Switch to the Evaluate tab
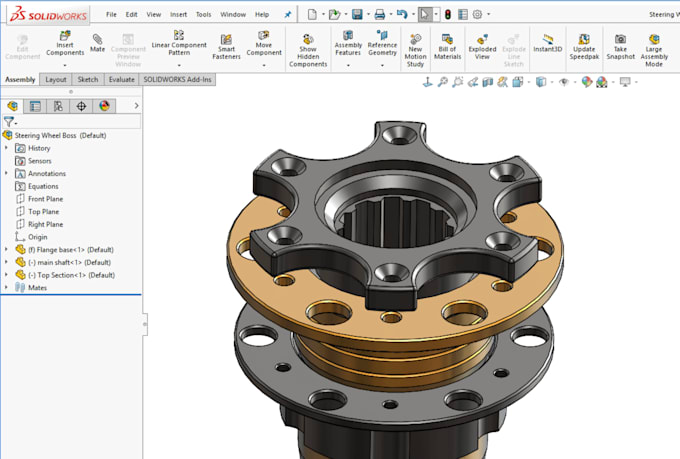 tap(121, 79)
